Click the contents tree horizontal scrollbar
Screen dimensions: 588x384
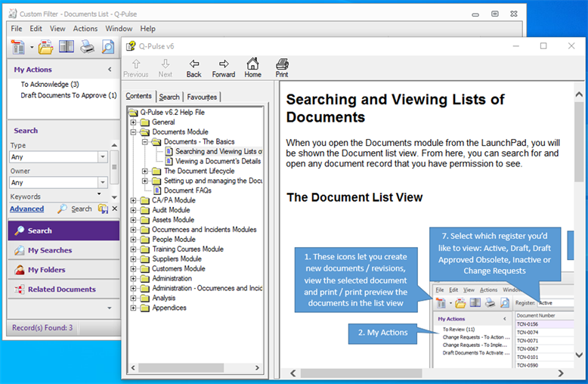pos(181,367)
